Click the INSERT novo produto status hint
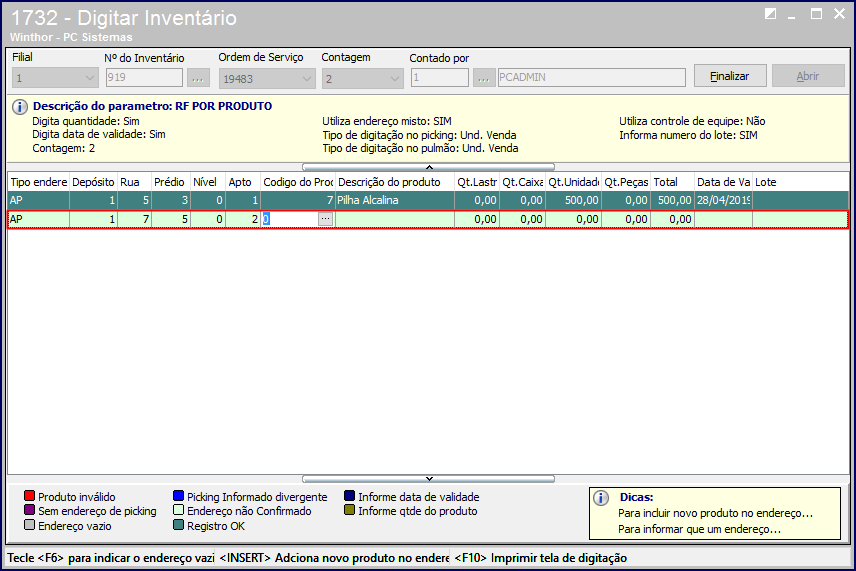 coord(334,558)
